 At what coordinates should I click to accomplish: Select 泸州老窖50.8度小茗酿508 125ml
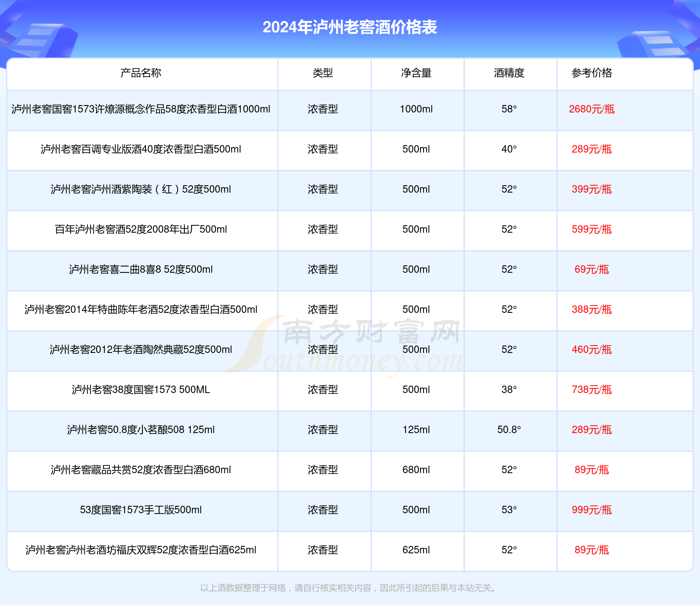(141, 430)
